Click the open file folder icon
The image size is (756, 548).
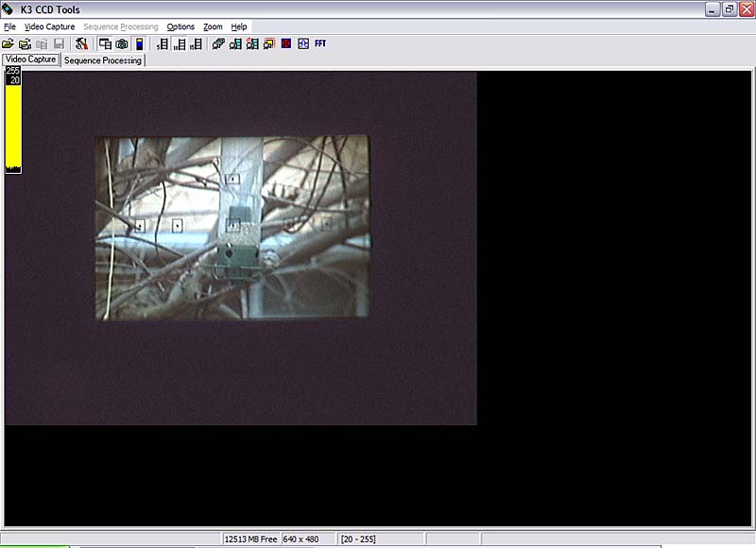8,44
